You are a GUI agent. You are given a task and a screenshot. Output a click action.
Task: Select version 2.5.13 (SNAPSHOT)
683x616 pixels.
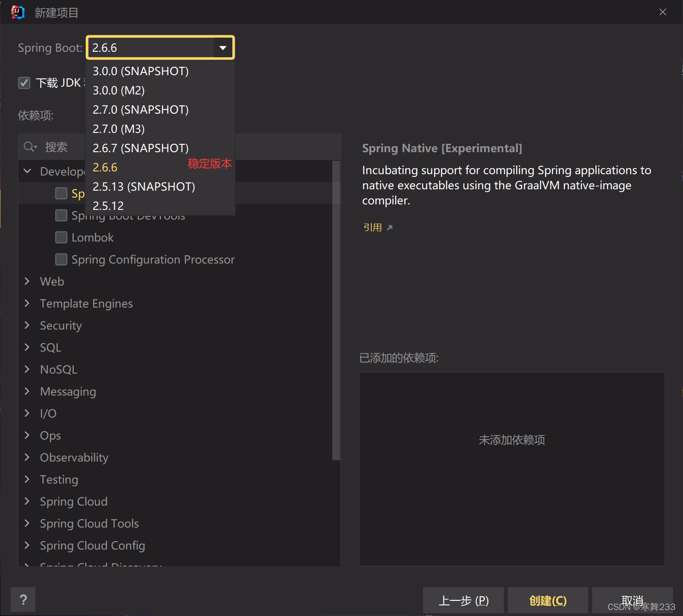tap(160, 187)
